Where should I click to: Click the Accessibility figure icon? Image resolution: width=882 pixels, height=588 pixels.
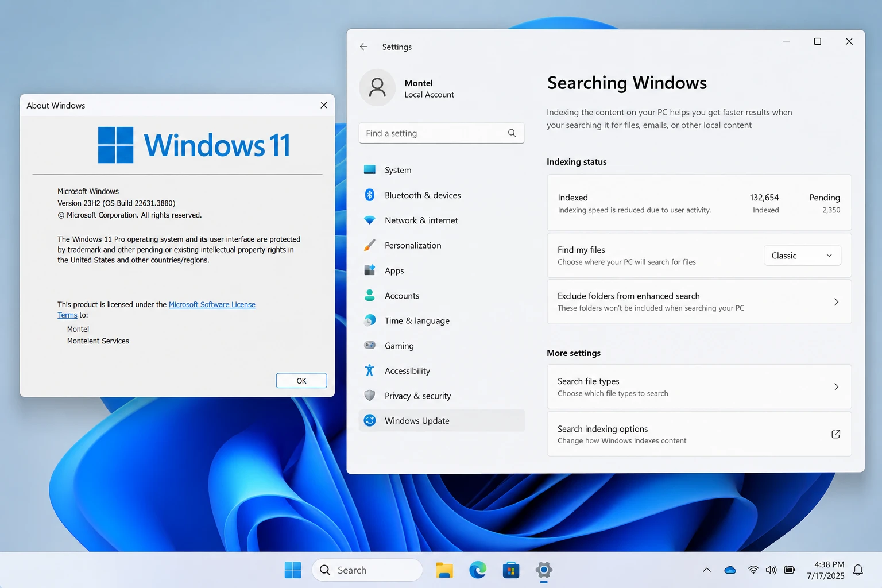[370, 371]
